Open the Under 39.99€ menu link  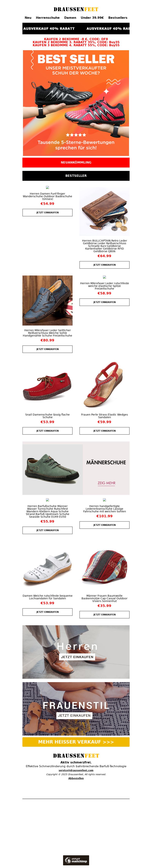92,17
